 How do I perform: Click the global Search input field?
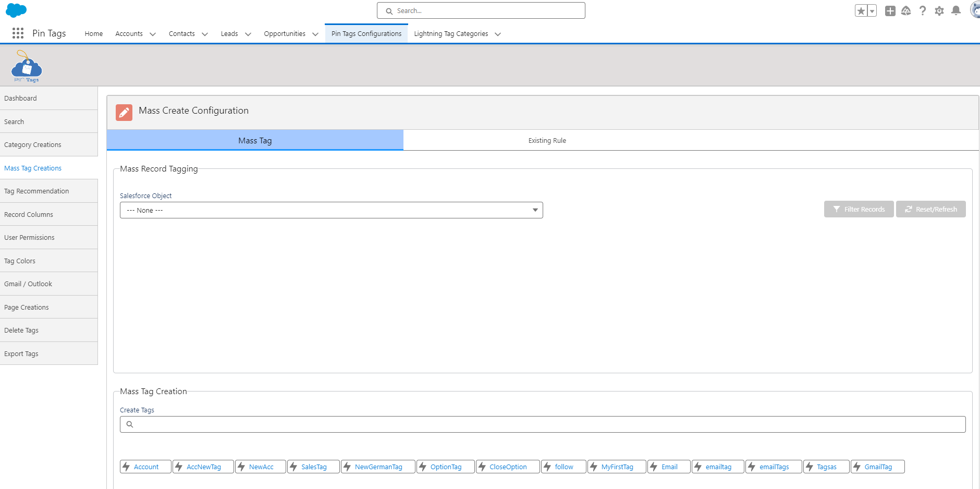(481, 10)
